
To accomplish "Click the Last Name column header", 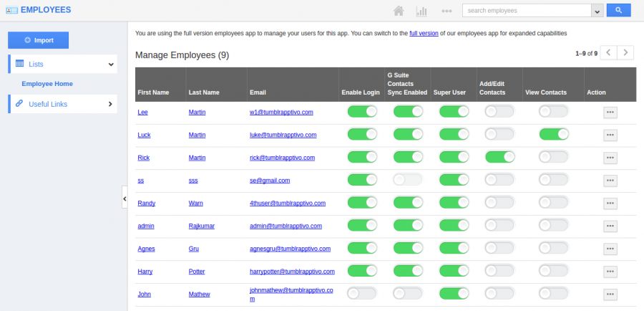I will [204, 92].
